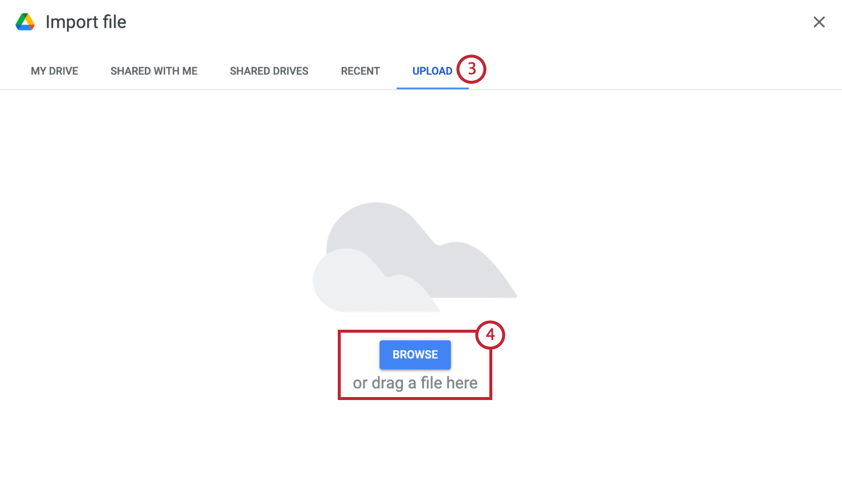
Task: Select the colorful triangle Drive icon
Action: coord(24,22)
